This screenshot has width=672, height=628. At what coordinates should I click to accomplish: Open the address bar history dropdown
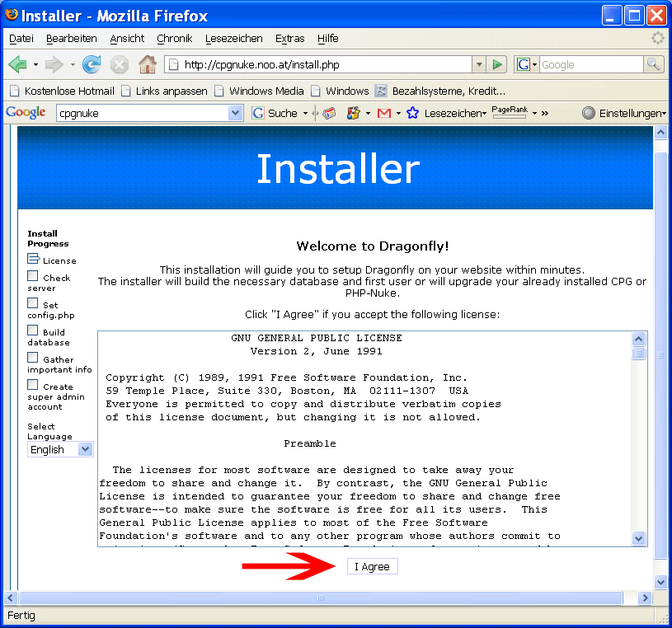[x=479, y=64]
